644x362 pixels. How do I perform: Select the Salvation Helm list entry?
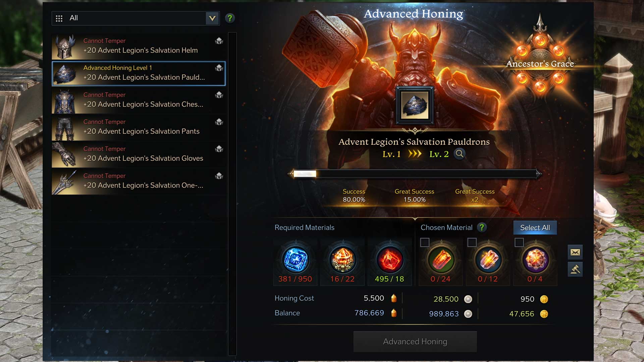(x=139, y=46)
